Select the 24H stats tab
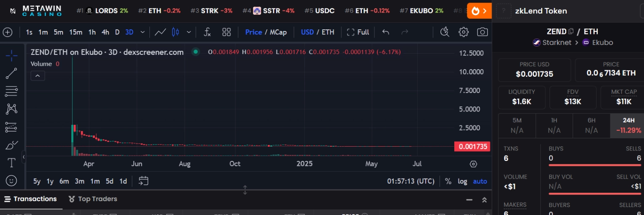Viewport: 644px width, 215px height. [x=628, y=125]
